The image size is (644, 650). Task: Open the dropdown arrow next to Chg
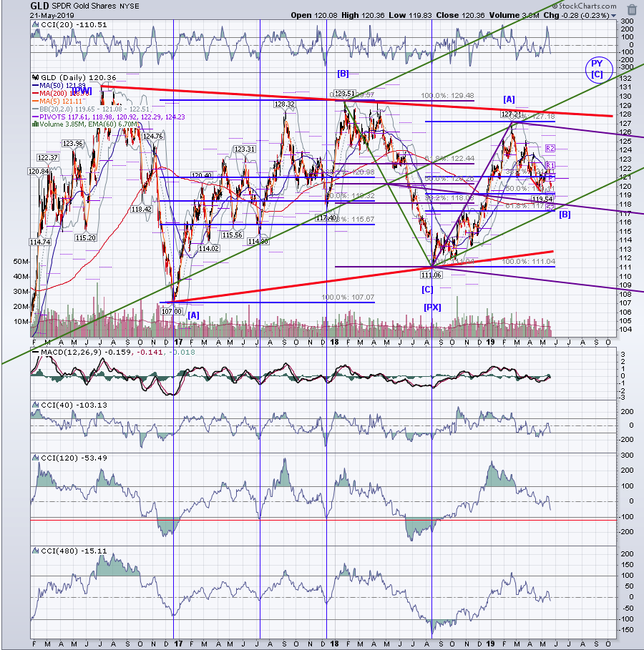tap(614, 16)
